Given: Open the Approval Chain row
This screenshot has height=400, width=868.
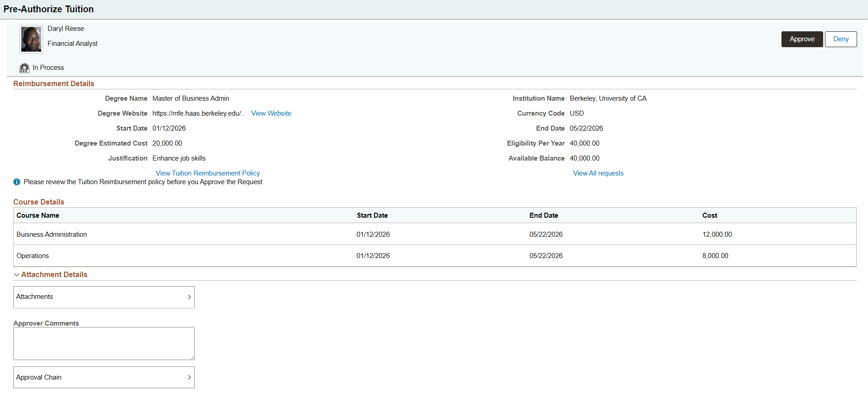Looking at the screenshot, I should tap(104, 377).
